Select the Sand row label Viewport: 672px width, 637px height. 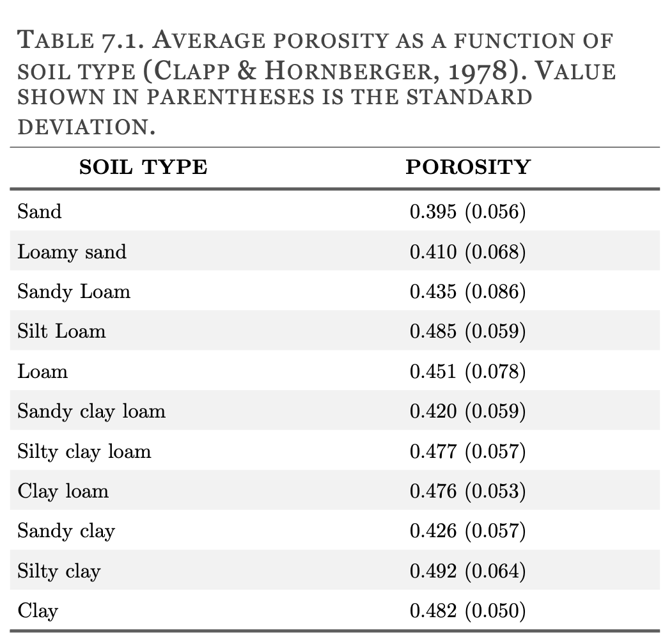(40, 211)
